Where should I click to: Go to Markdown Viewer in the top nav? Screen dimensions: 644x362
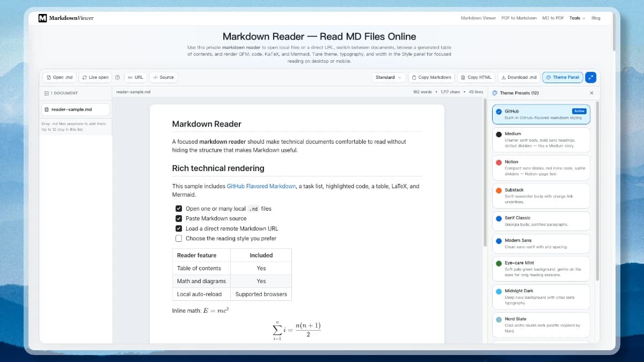pos(478,18)
